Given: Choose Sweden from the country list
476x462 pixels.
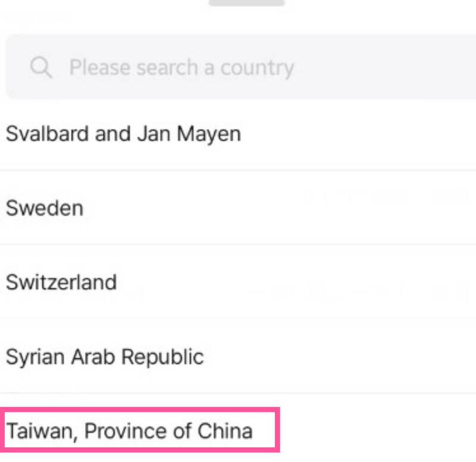Looking at the screenshot, I should (x=238, y=208).
